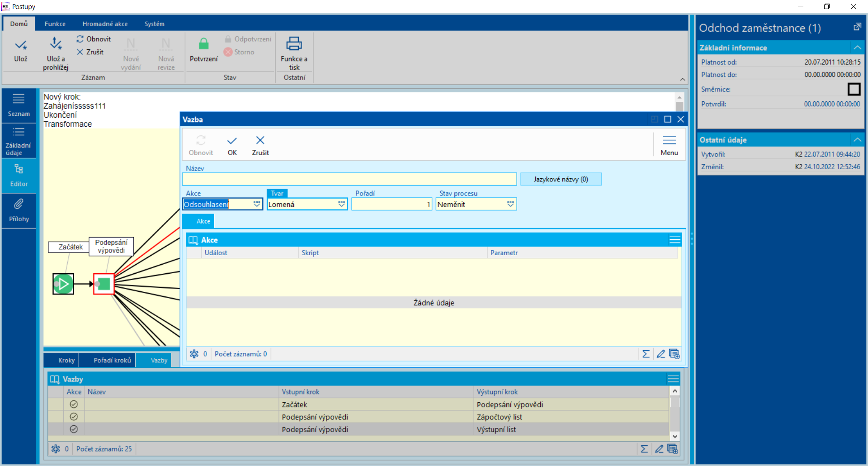Click sum icon in Akce grid footer
The width and height of the screenshot is (868, 466).
[646, 354]
